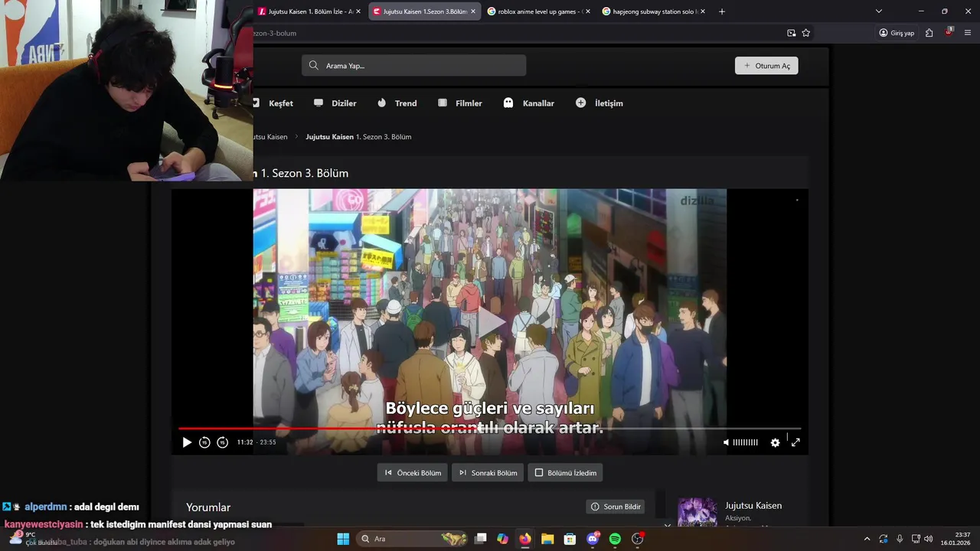Open Microsoft Store from the taskbar
This screenshot has height=551, width=980.
click(x=570, y=539)
